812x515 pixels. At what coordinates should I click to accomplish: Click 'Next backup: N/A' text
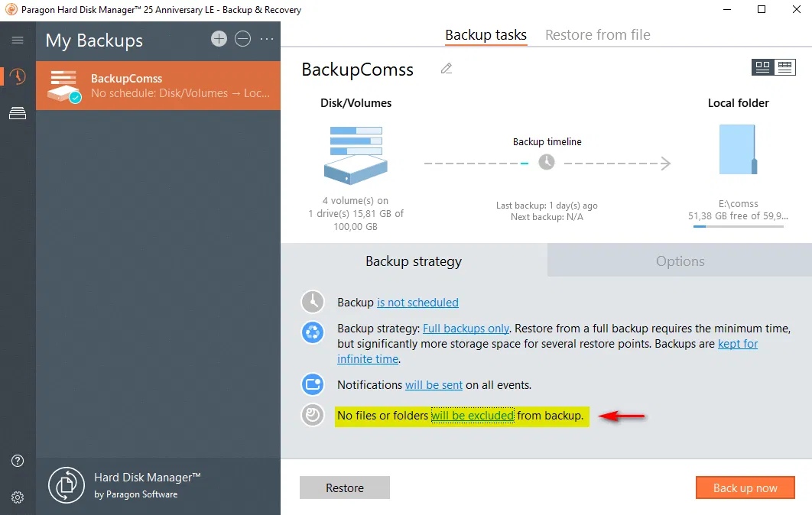point(547,217)
